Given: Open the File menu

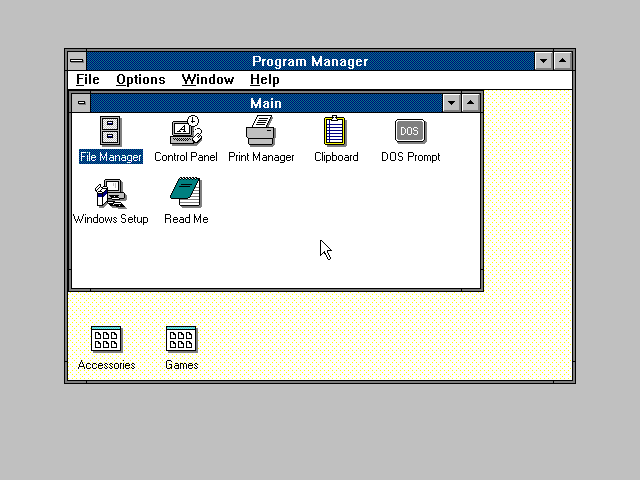Looking at the screenshot, I should point(88,80).
